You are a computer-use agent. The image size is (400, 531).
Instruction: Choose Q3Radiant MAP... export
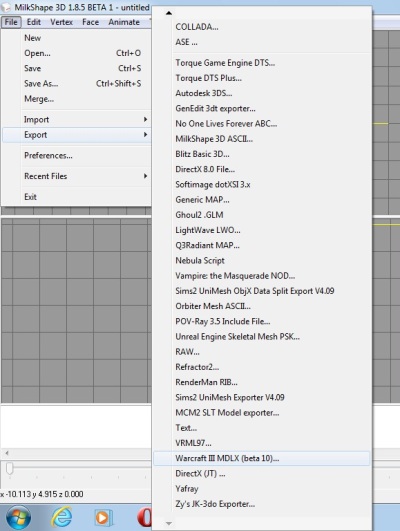click(x=261, y=245)
